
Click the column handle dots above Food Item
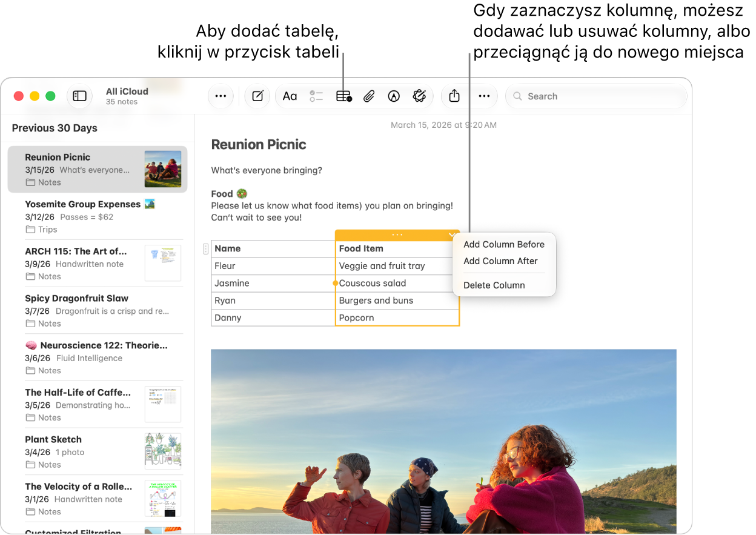point(397,234)
